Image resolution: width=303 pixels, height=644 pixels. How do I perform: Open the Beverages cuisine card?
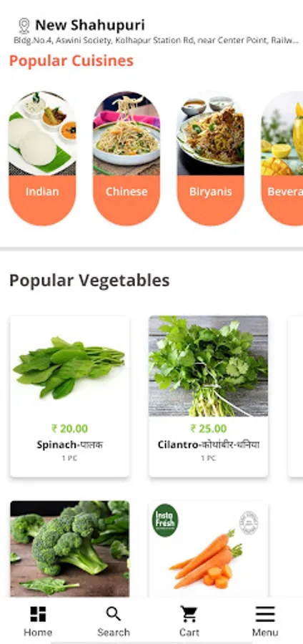point(282,158)
